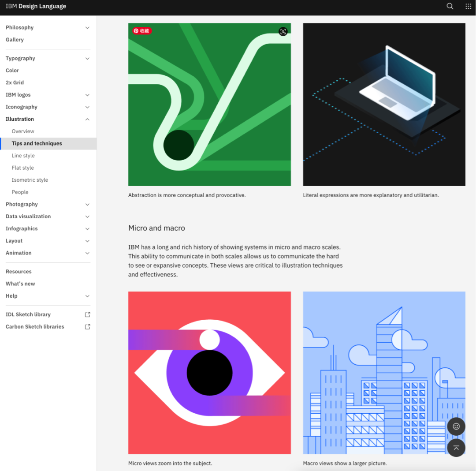
Task: Click the blue city skyline illustration
Action: tap(384, 373)
